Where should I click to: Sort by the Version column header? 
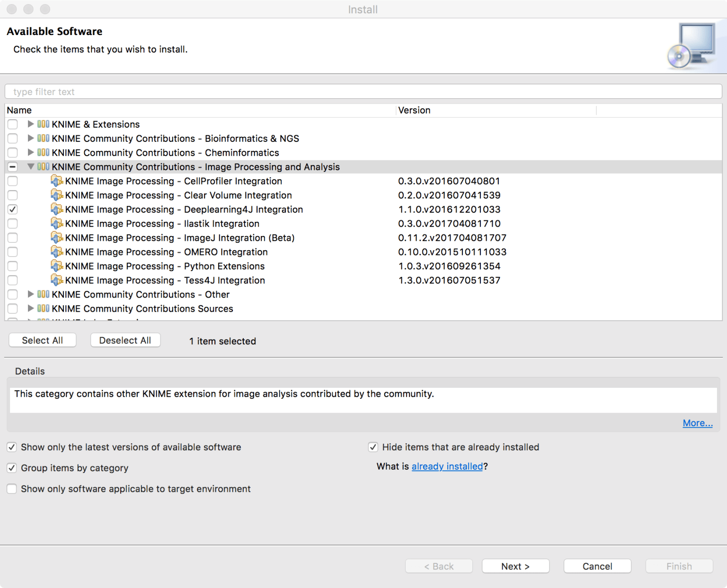point(496,110)
